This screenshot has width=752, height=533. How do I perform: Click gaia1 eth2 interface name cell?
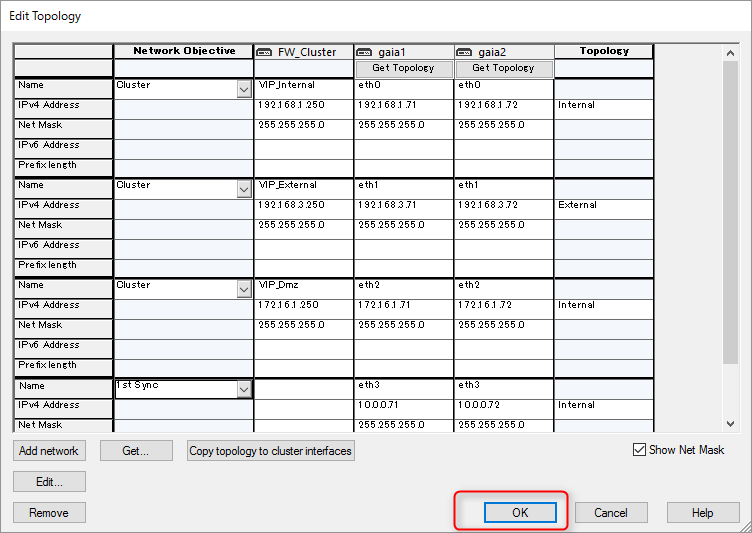[404, 289]
